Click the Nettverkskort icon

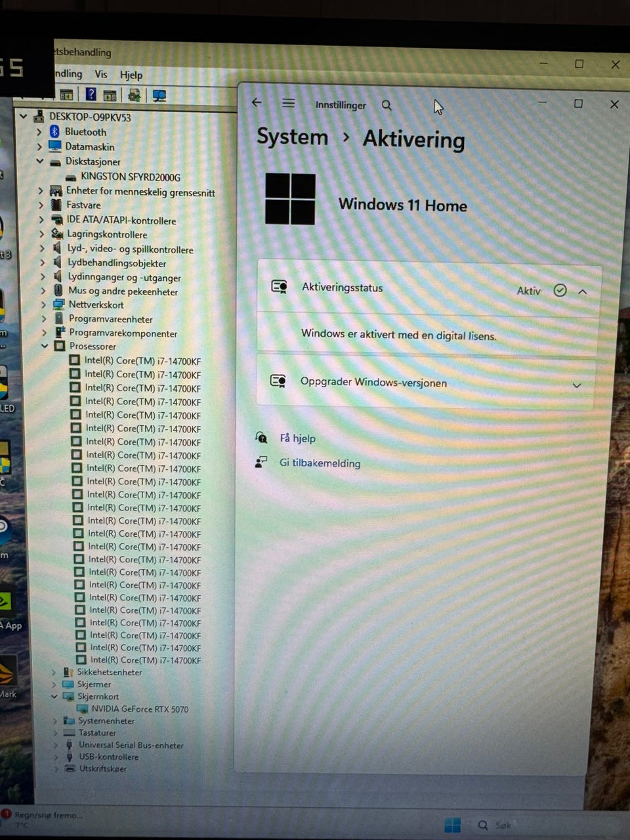pyautogui.click(x=59, y=304)
